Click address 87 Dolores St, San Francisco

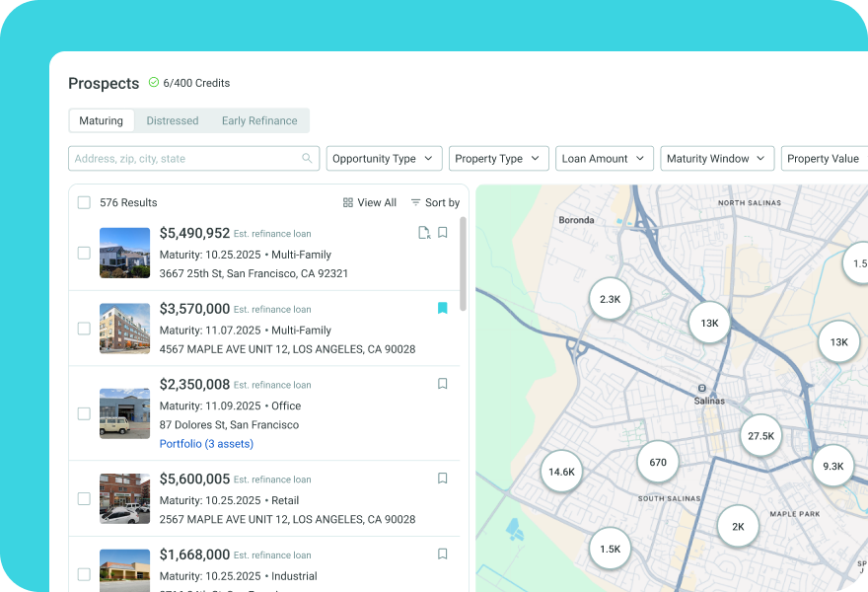coord(229,424)
